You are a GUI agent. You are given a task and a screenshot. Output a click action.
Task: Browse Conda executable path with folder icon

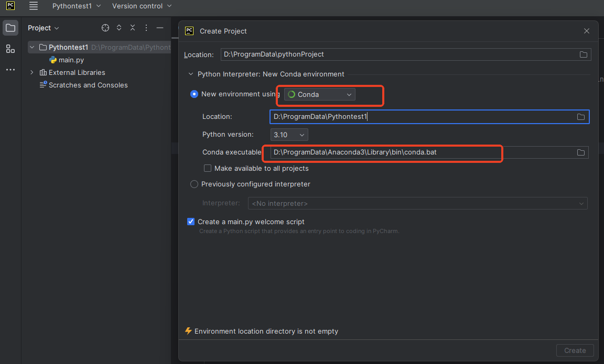click(x=580, y=152)
